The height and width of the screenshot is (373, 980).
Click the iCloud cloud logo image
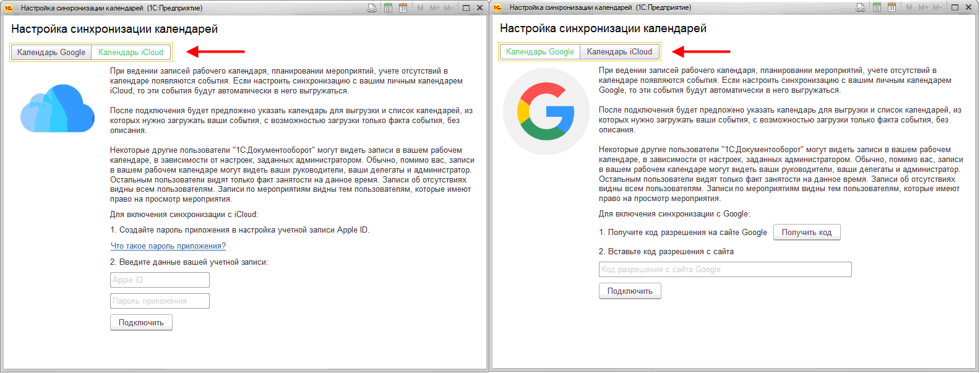58,108
